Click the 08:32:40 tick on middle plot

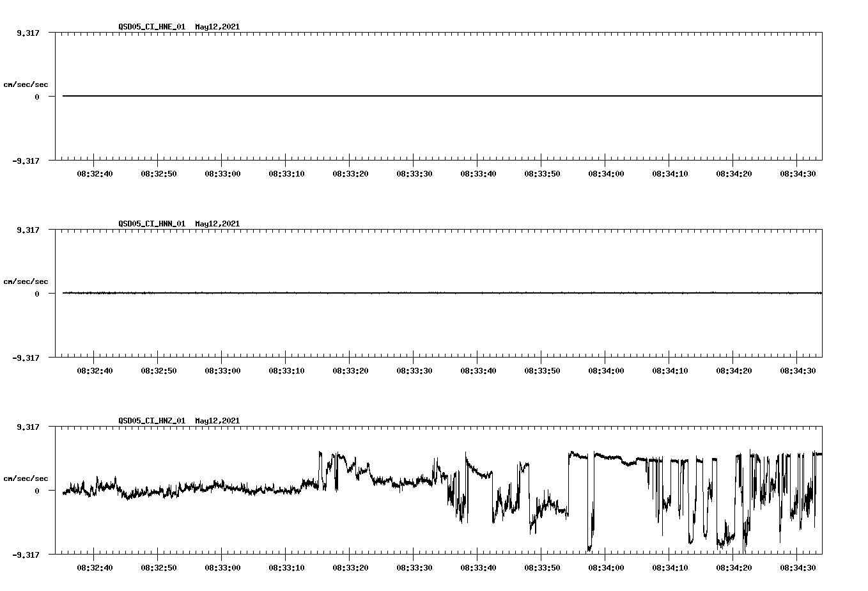coord(95,370)
